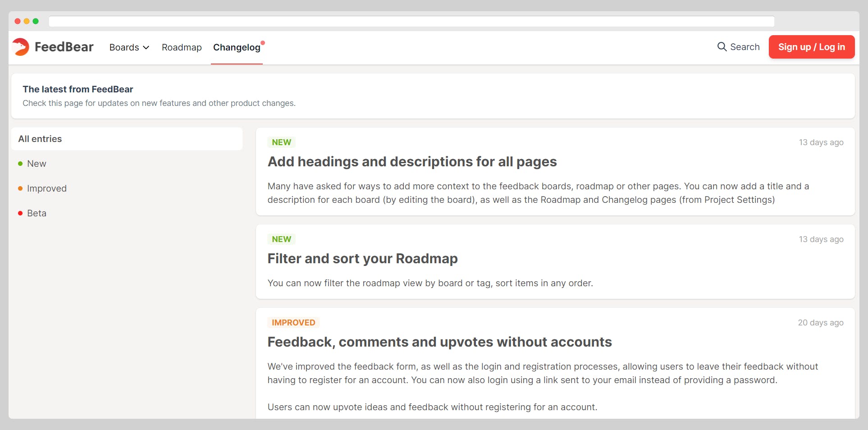The height and width of the screenshot is (430, 868).
Task: Filter changelog by Beta entries
Action: tap(37, 213)
